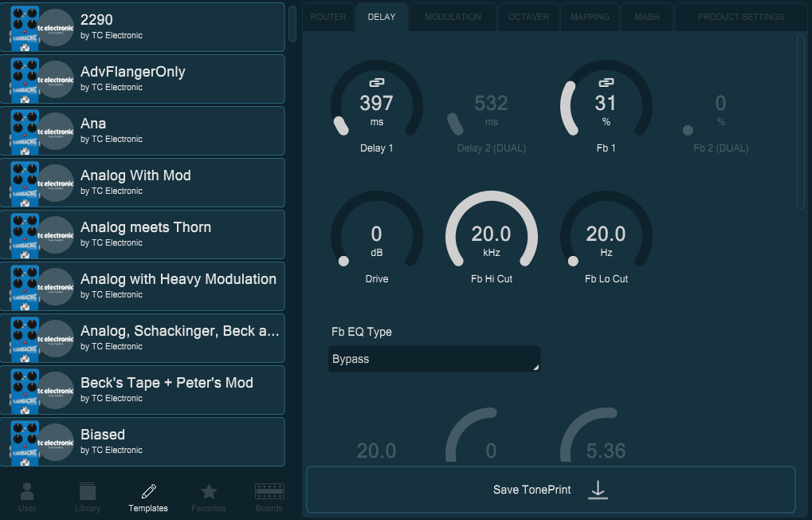Click the dimmed 20.0 value below Fb EQ Type

click(376, 451)
